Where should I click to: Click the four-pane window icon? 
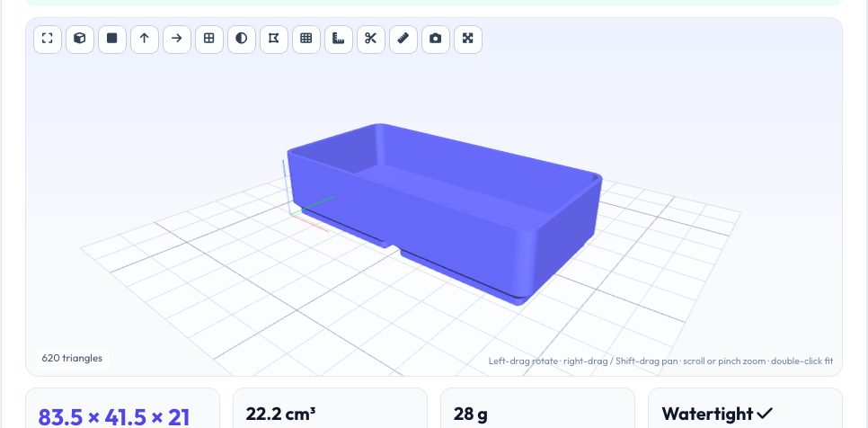coord(209,40)
